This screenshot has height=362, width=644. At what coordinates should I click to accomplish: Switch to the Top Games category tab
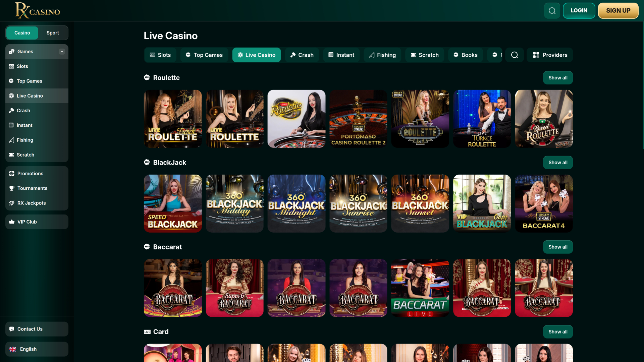point(204,55)
